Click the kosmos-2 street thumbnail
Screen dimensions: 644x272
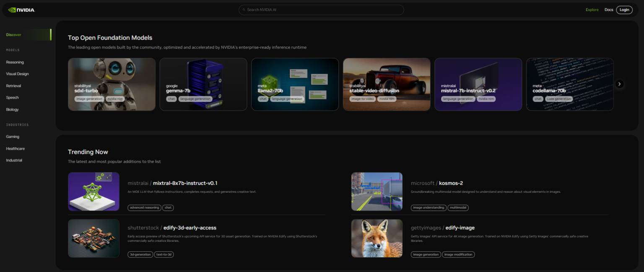(x=377, y=192)
